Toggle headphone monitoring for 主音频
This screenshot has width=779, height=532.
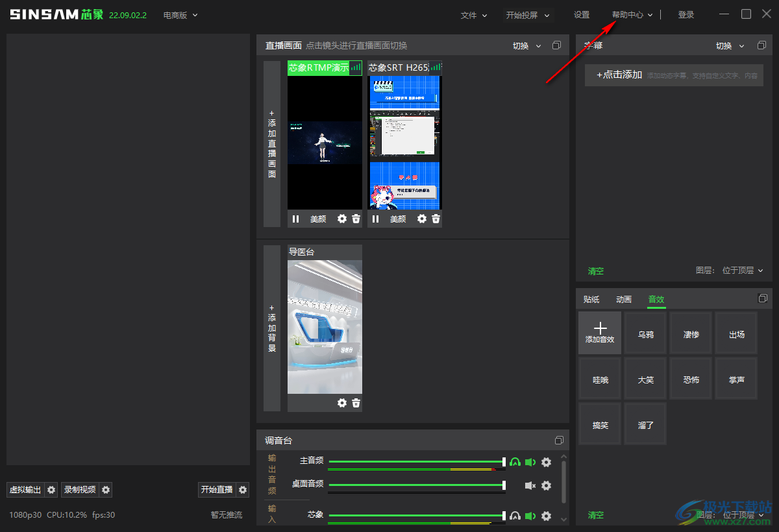point(515,462)
